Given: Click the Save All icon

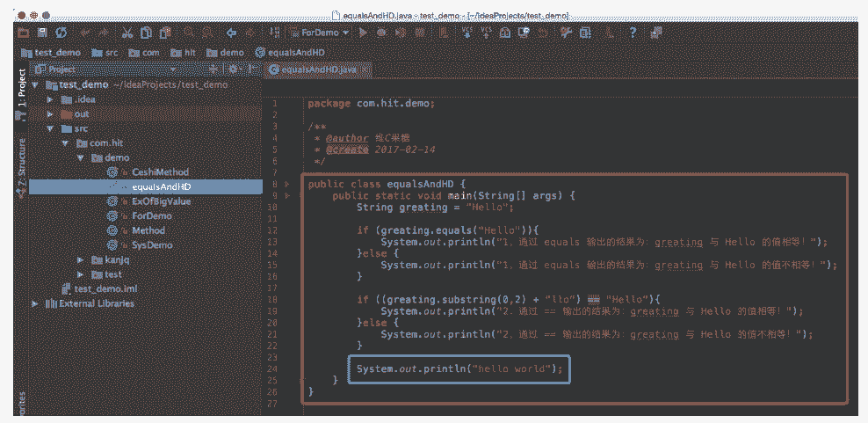Looking at the screenshot, I should click(41, 33).
